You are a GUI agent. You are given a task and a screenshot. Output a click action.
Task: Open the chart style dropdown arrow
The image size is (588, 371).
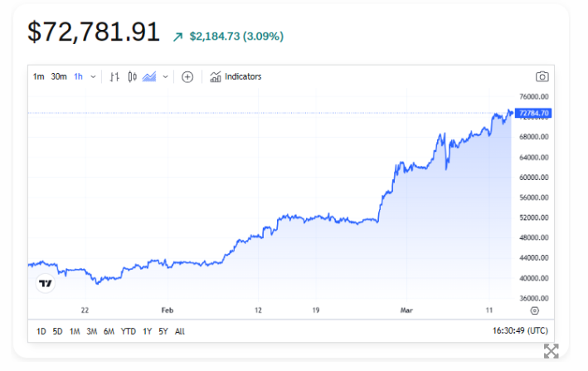point(166,77)
